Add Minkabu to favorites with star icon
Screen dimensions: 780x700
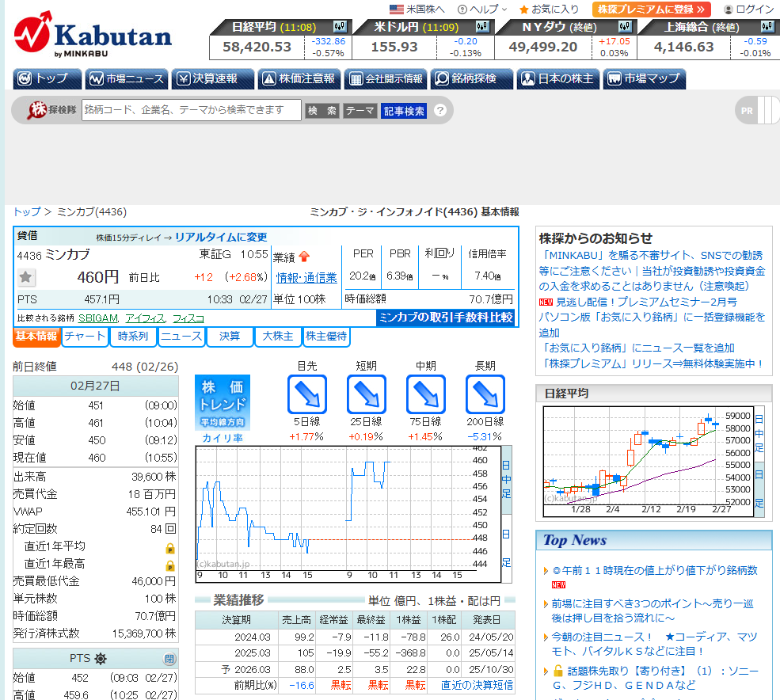coord(26,277)
